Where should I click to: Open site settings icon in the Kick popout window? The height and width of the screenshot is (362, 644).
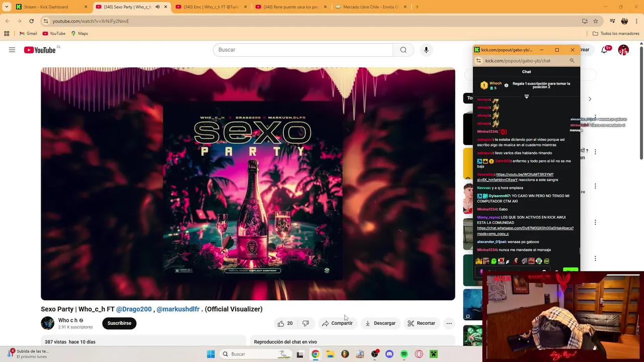(x=478, y=61)
